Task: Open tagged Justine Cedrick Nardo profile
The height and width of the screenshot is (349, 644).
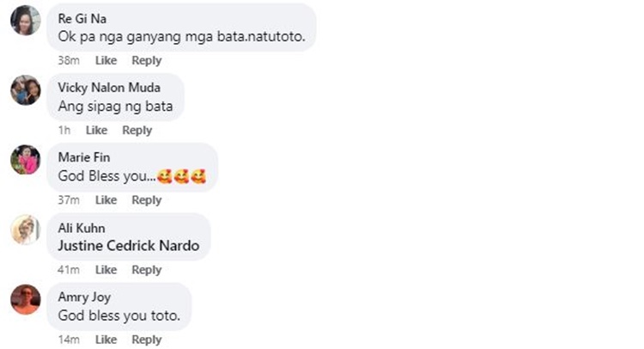Action: pyautogui.click(x=129, y=246)
